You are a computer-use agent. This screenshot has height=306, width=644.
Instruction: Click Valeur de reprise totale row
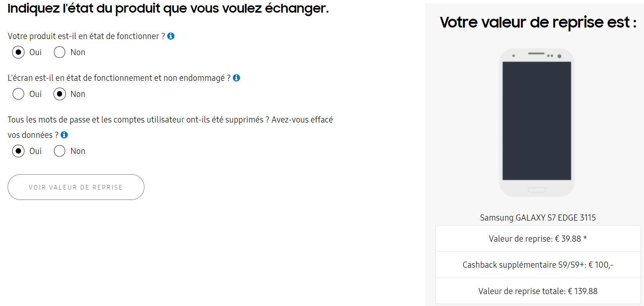tap(538, 291)
